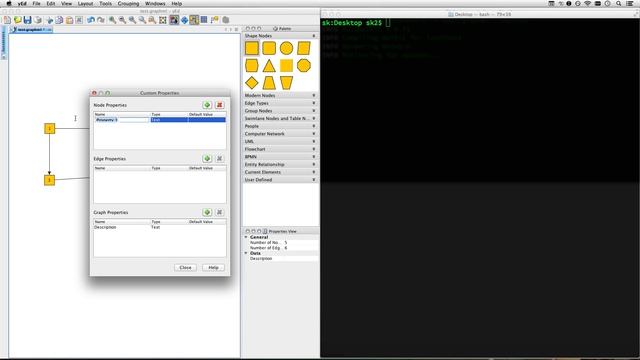Click the lower yellow node on canvas
Image resolution: width=640 pixels, height=360 pixels.
click(49, 180)
